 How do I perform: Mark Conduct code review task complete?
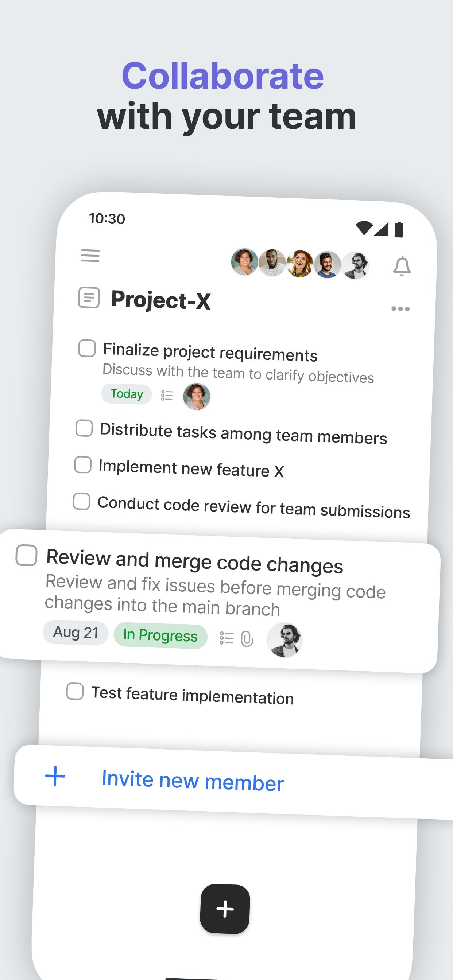click(x=81, y=501)
